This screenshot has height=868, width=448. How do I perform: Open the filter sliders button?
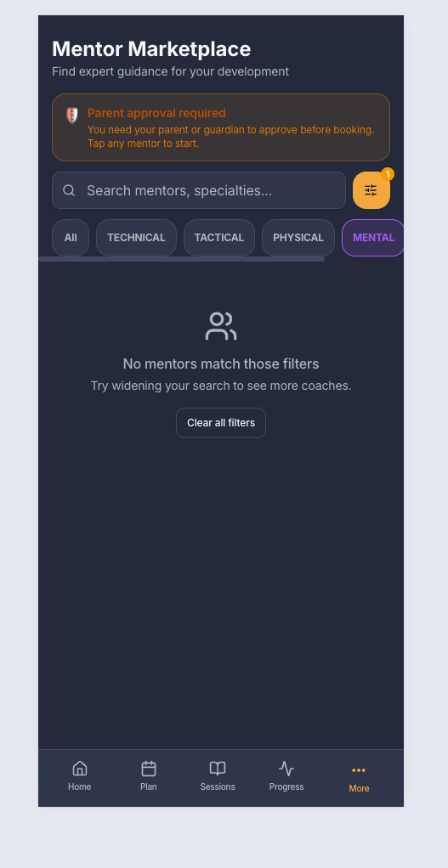(371, 190)
